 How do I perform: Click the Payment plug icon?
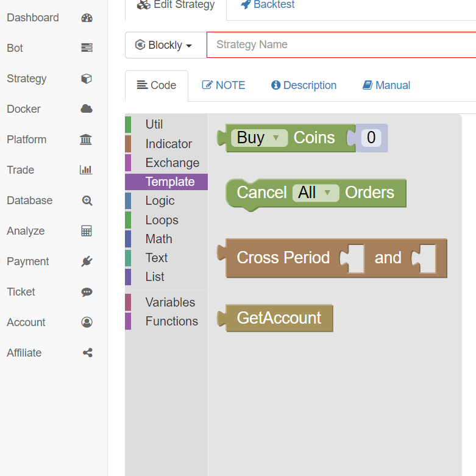(x=87, y=261)
